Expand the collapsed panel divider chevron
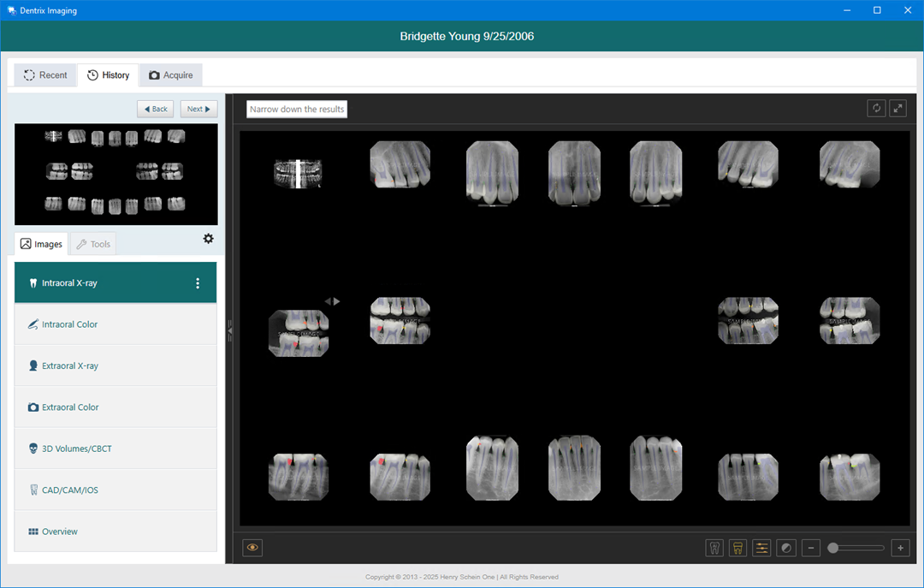Image resolution: width=924 pixels, height=588 pixels. coord(229,330)
